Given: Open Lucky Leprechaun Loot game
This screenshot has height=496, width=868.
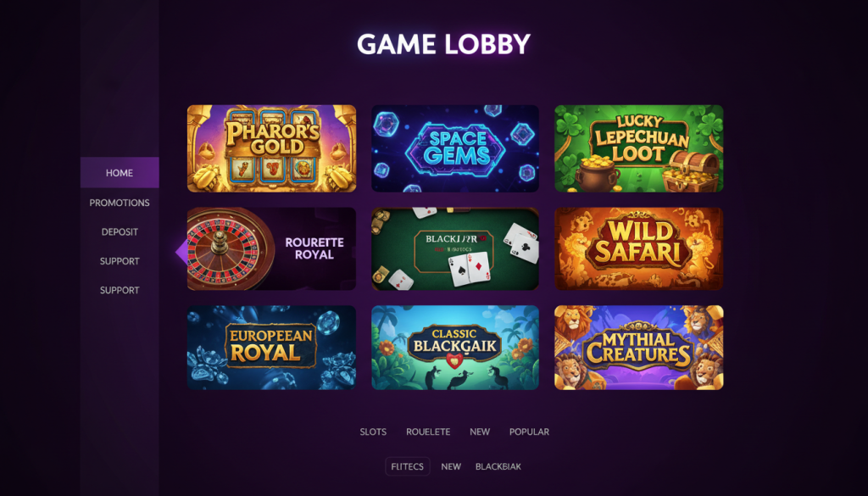Looking at the screenshot, I should point(639,148).
